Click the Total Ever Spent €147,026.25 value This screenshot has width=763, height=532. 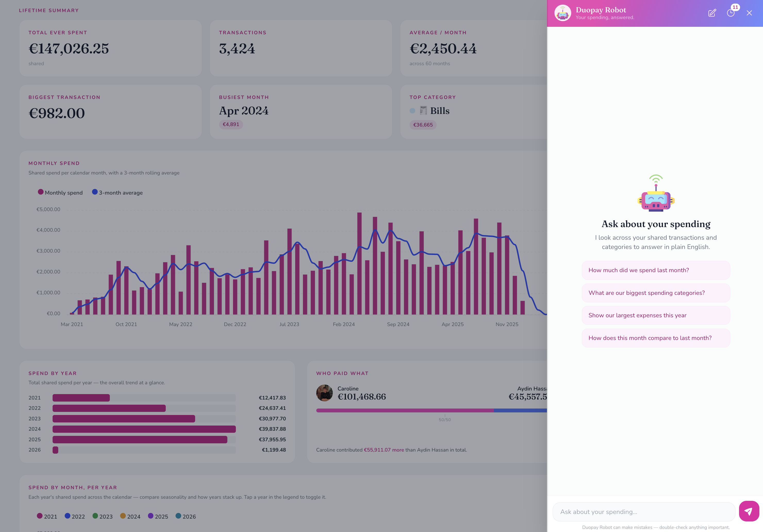[x=69, y=48]
